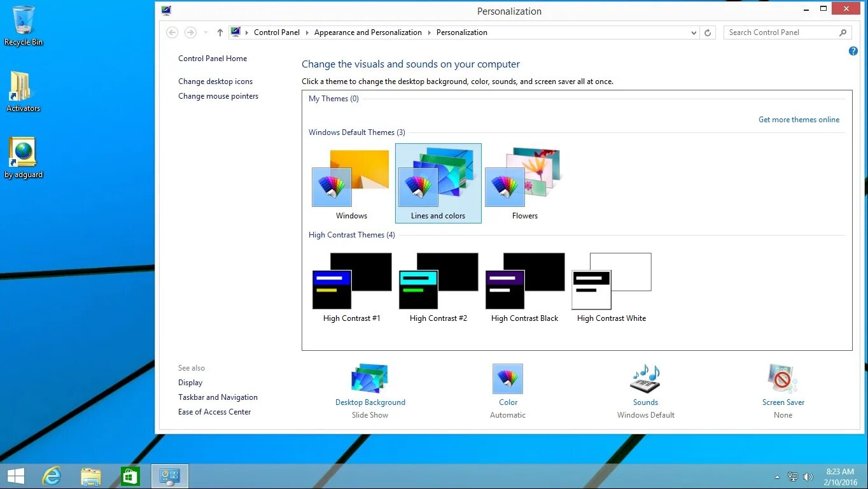
Task: Open the Sounds keyboard icon
Action: point(645,378)
